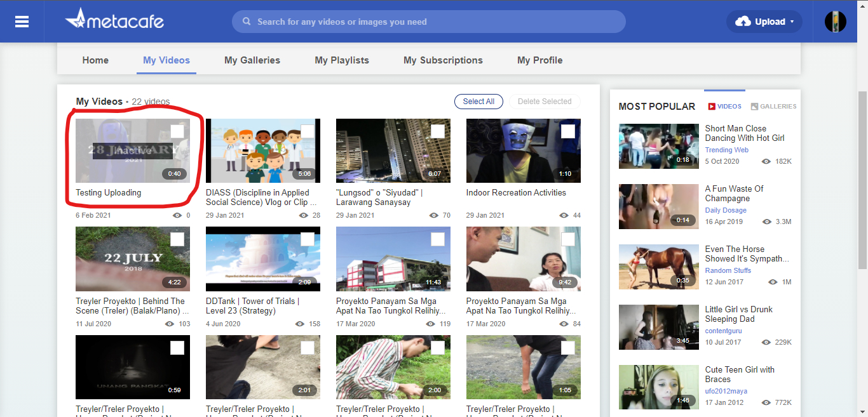The image size is (868, 417).
Task: Click the views eye icon under Testing Uploading
Action: (177, 216)
